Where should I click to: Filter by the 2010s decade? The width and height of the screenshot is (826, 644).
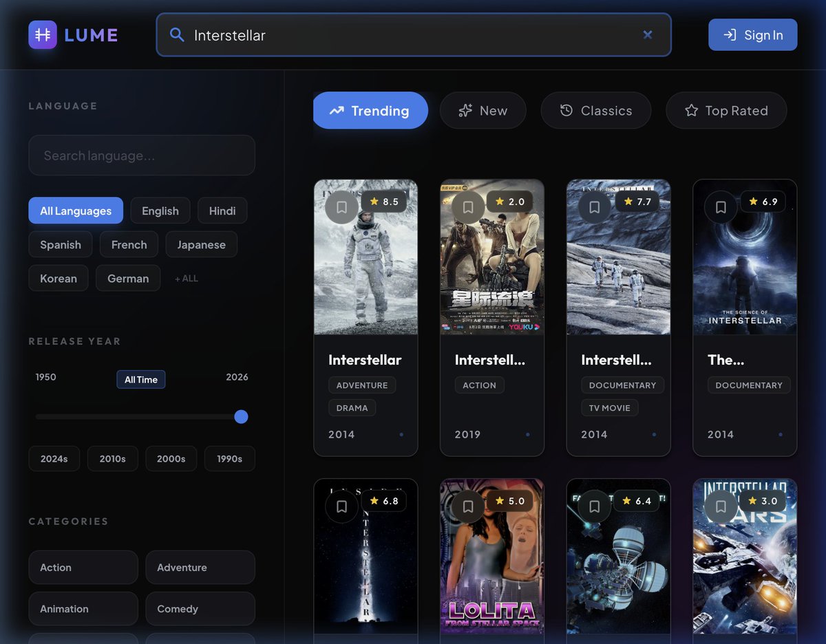(113, 458)
